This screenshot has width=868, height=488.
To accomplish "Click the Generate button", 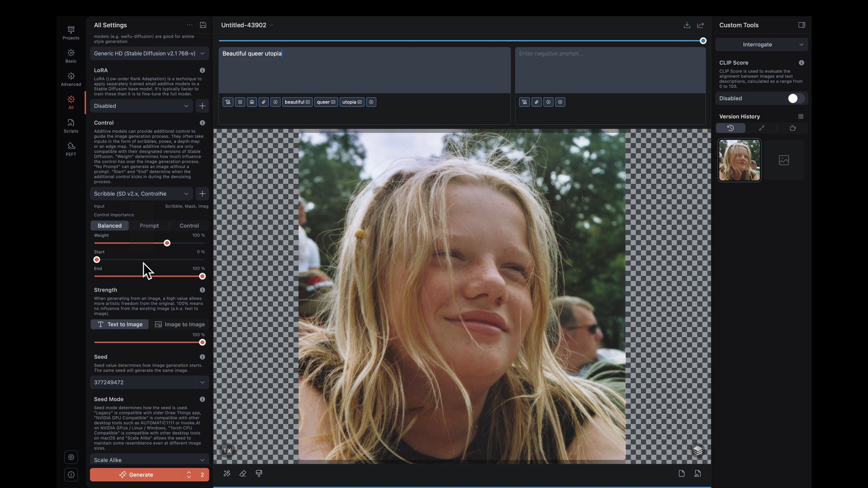I will [136, 475].
